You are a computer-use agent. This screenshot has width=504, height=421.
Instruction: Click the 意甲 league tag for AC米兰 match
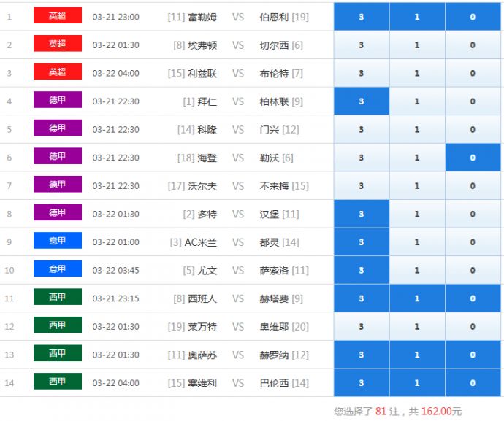pos(57,241)
